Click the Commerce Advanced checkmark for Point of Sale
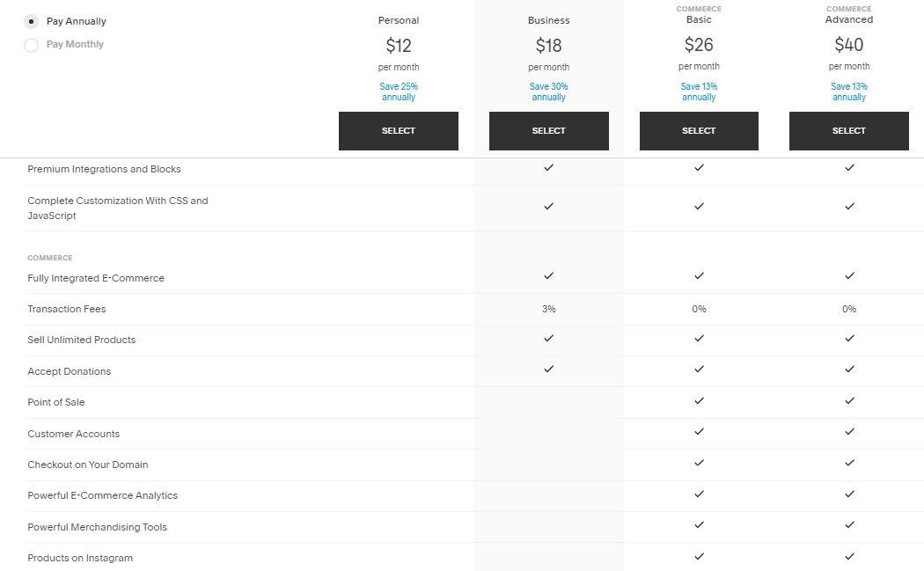The image size is (924, 571). coord(848,401)
